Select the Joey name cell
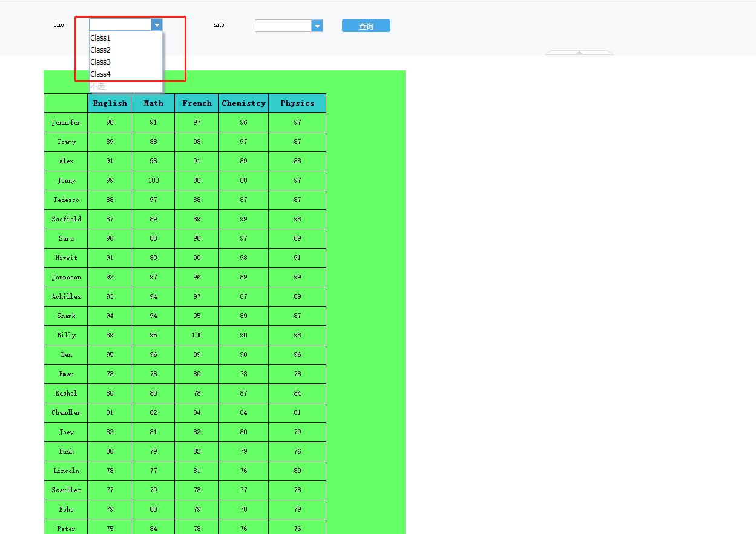756x534 pixels. (x=66, y=432)
